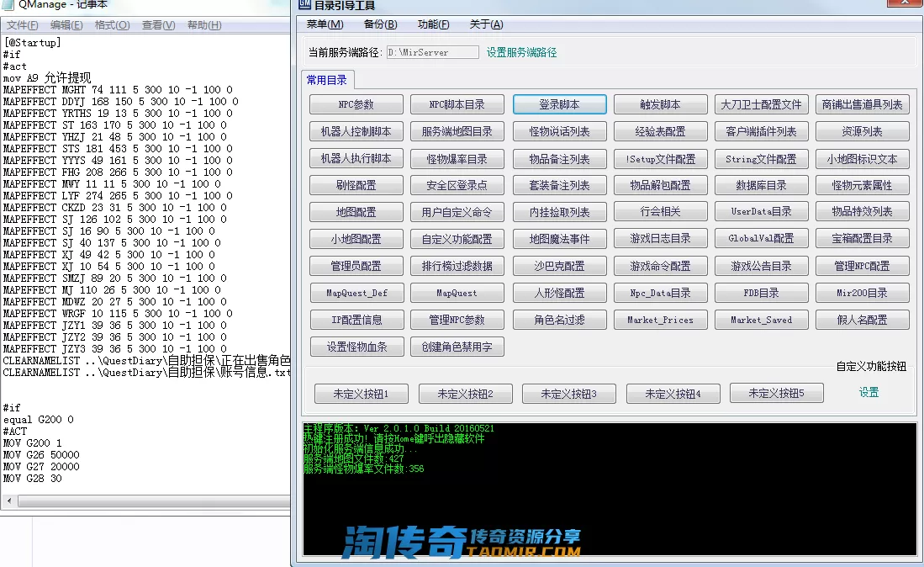Click 机器人执行脚本 button
The width and height of the screenshot is (924, 567).
click(x=356, y=158)
